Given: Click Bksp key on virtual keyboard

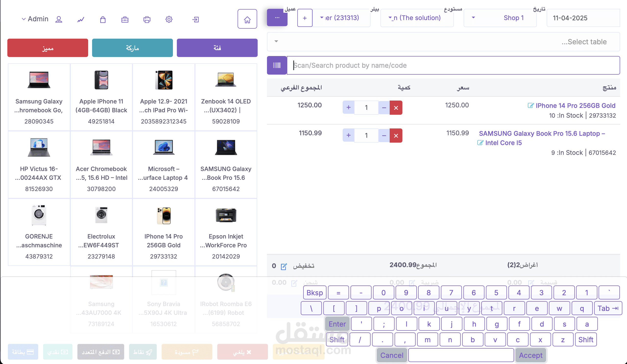Looking at the screenshot, I should (x=314, y=292).
